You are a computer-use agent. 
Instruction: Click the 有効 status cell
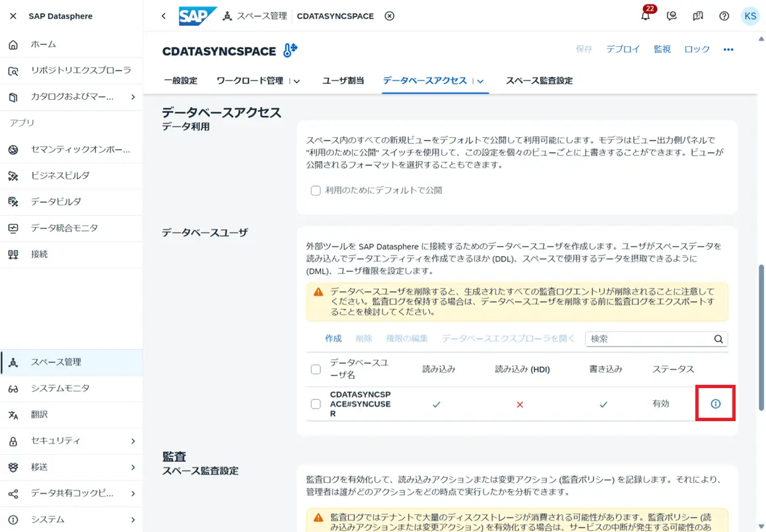pos(660,403)
